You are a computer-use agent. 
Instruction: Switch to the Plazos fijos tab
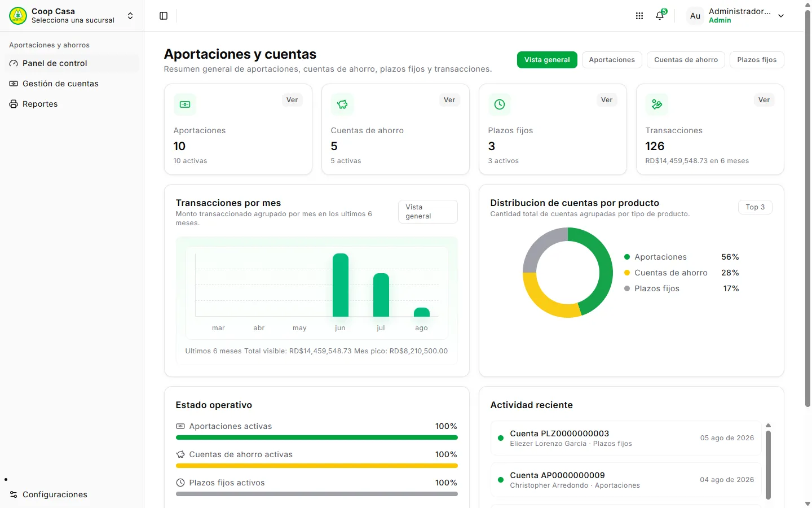point(757,60)
